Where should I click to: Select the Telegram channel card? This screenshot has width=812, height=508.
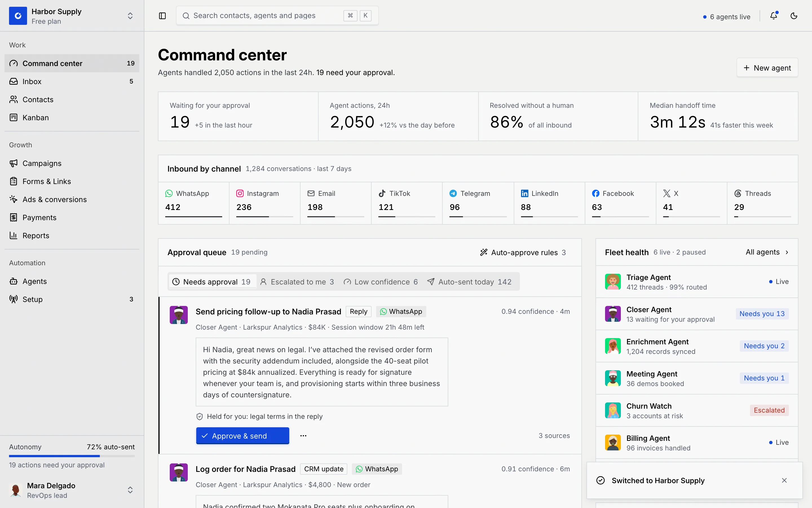[x=478, y=203]
